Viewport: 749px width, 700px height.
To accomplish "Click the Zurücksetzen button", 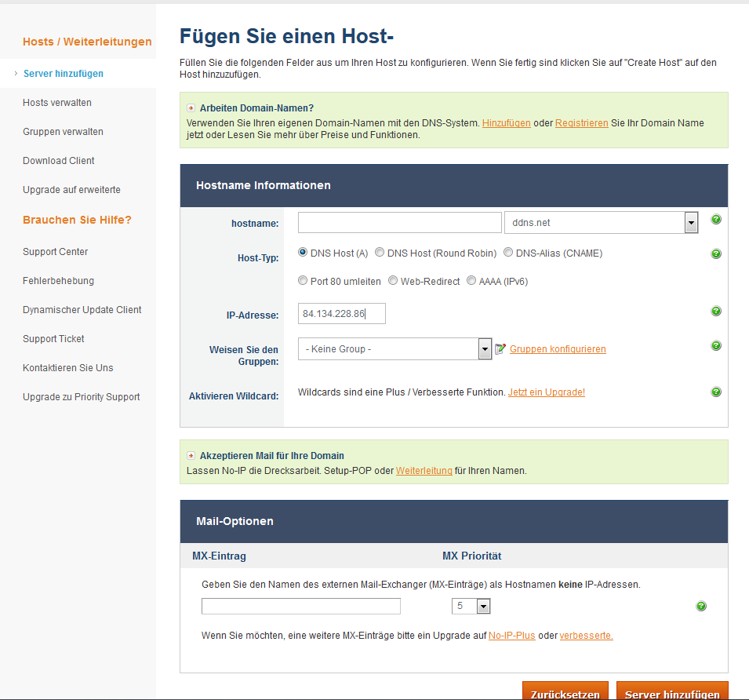I will click(565, 694).
